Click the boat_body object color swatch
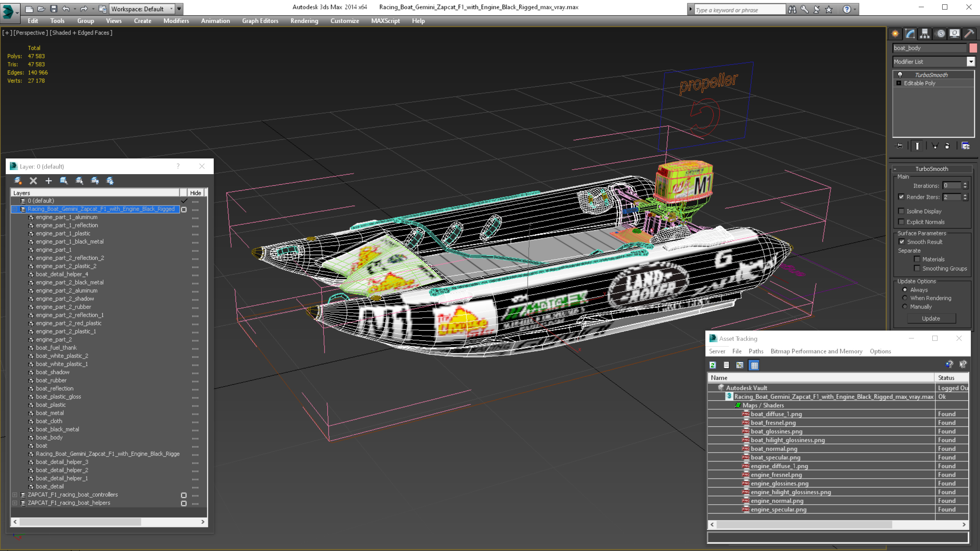The height and width of the screenshot is (551, 980). pos(973,48)
